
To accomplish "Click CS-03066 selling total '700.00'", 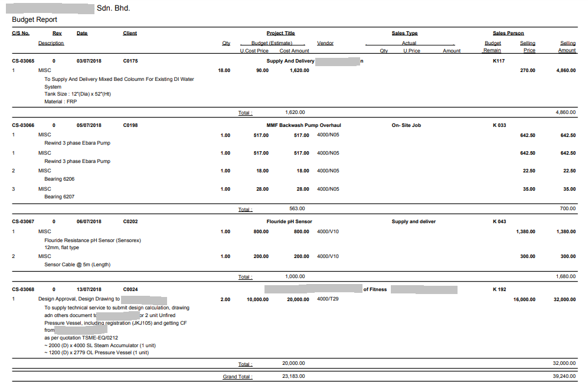I will click(x=568, y=208).
